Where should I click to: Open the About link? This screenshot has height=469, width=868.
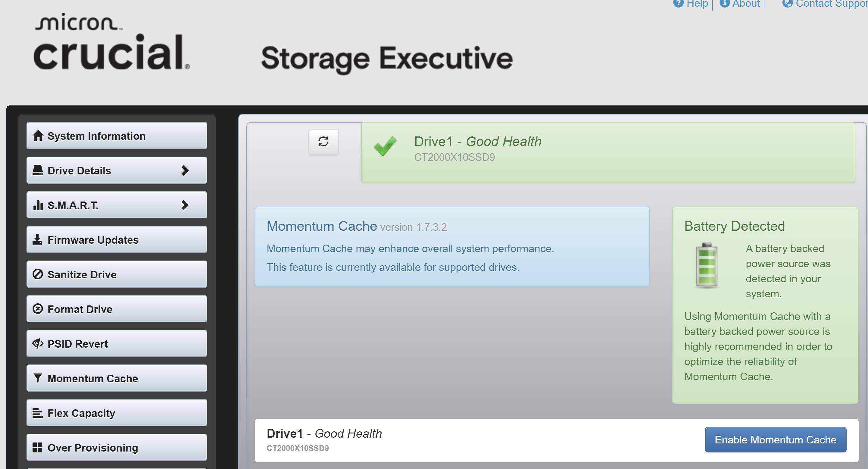[x=746, y=4]
